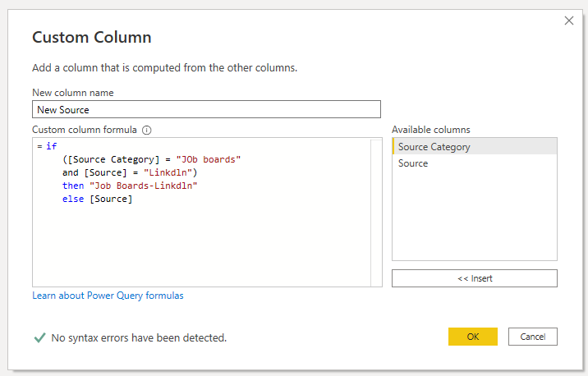The width and height of the screenshot is (588, 376).
Task: Close the Custom Column dialog
Action: pyautogui.click(x=569, y=21)
